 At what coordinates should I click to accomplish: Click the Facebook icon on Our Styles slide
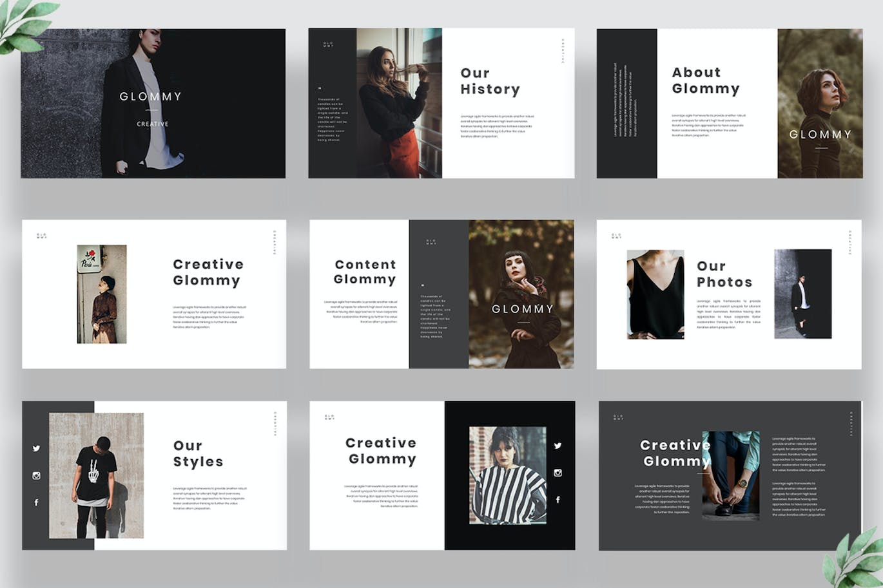(x=37, y=501)
